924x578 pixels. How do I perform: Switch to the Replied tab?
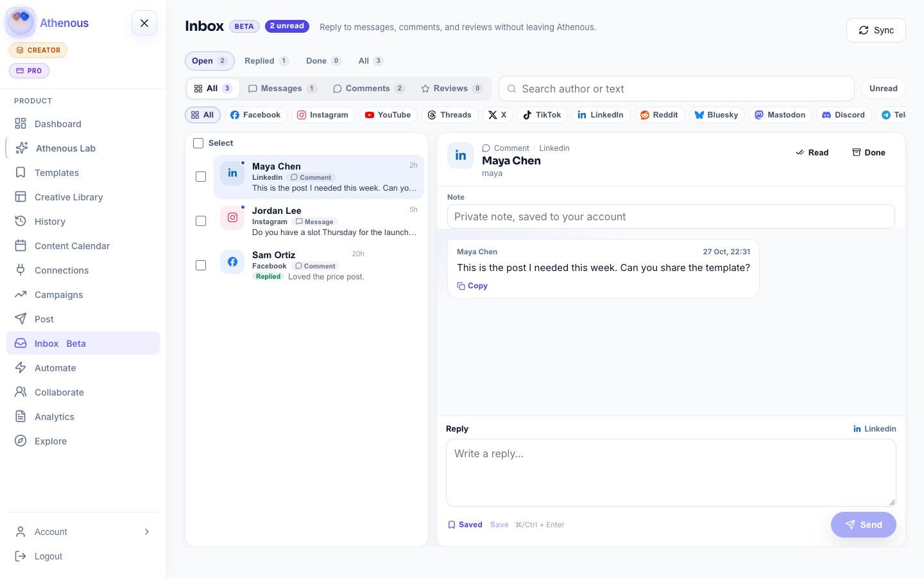click(266, 61)
